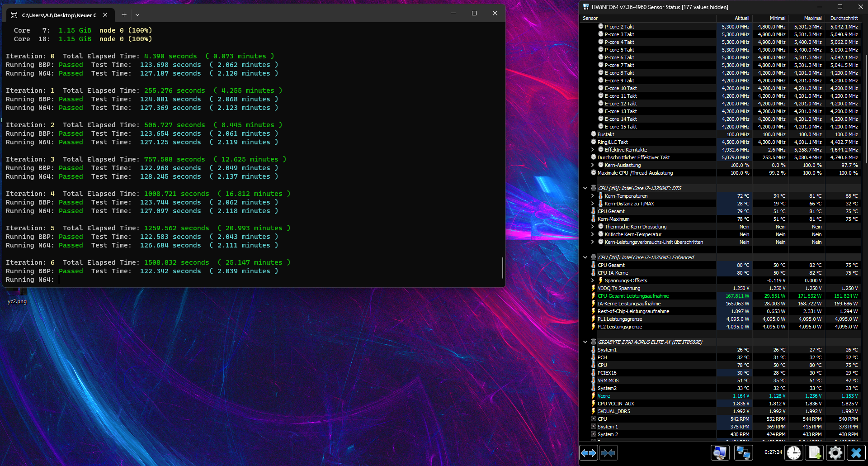This screenshot has width=868, height=466.
Task: Collapse the GIGABYTE Z790 AORUS ELITE AX group
Action: point(585,342)
